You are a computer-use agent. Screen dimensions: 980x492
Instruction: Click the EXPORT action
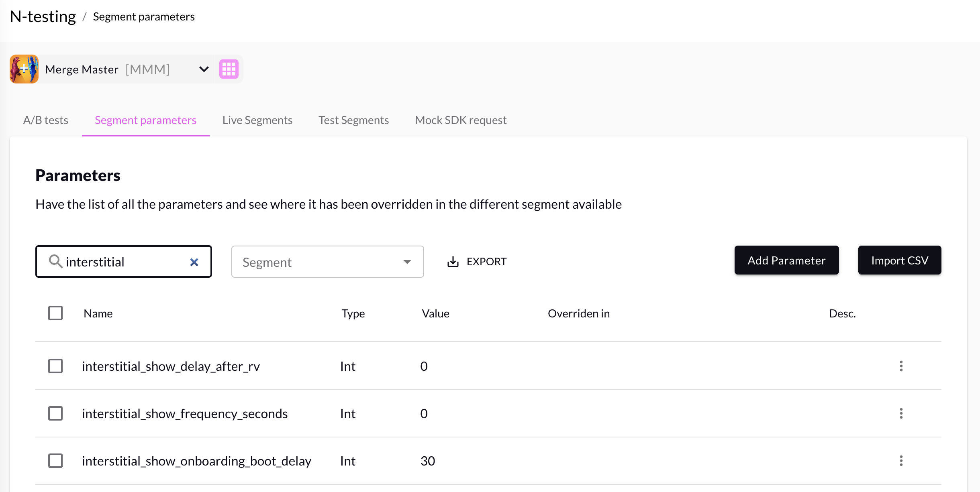tap(486, 261)
